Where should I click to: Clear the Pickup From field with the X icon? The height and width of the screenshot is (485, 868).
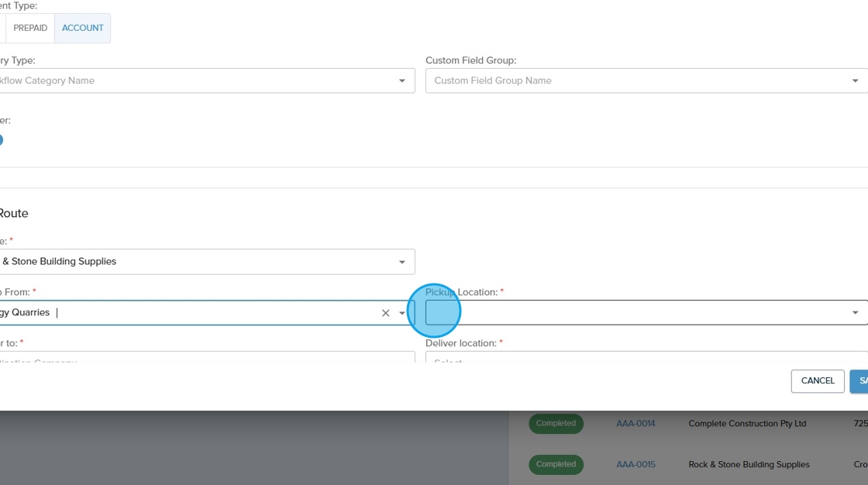click(385, 313)
